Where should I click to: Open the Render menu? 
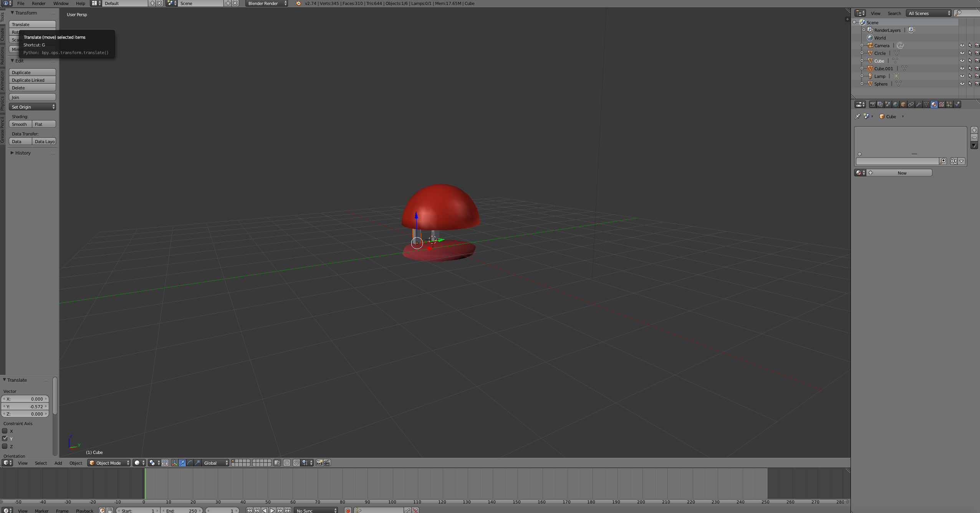(x=38, y=3)
